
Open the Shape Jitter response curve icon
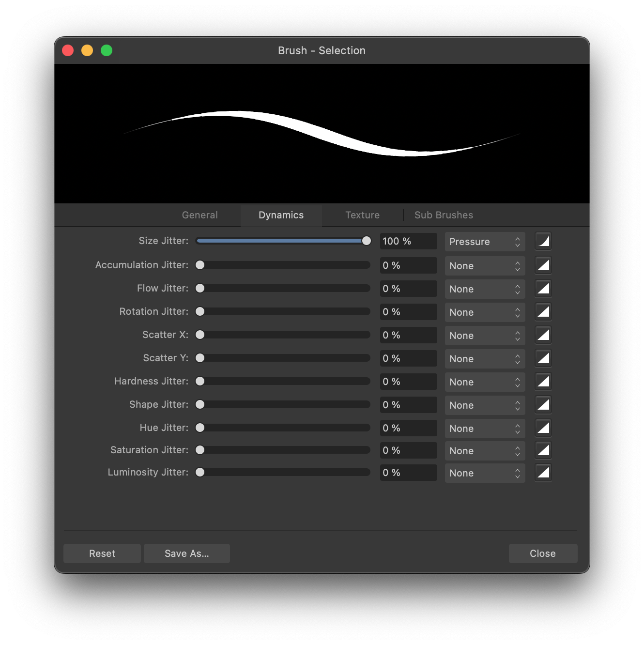[543, 404]
